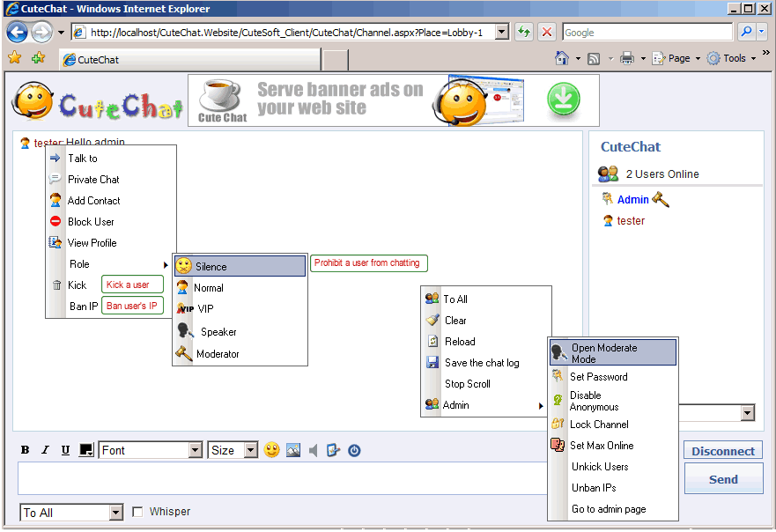Click Unkick Users option

[x=613, y=467]
